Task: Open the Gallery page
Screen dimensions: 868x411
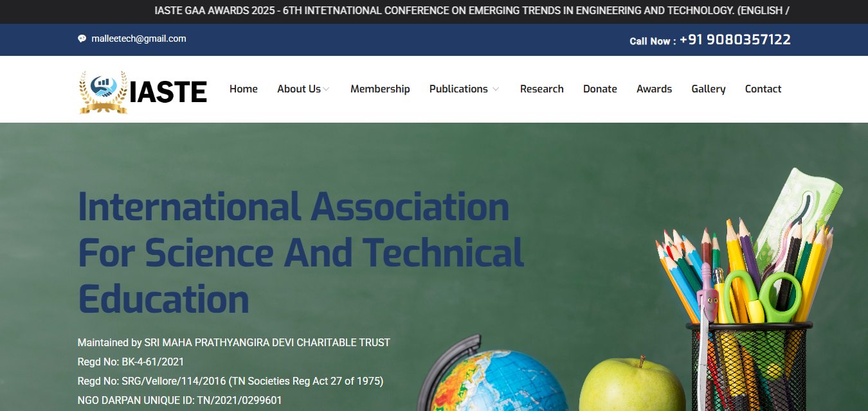Action: click(x=708, y=89)
